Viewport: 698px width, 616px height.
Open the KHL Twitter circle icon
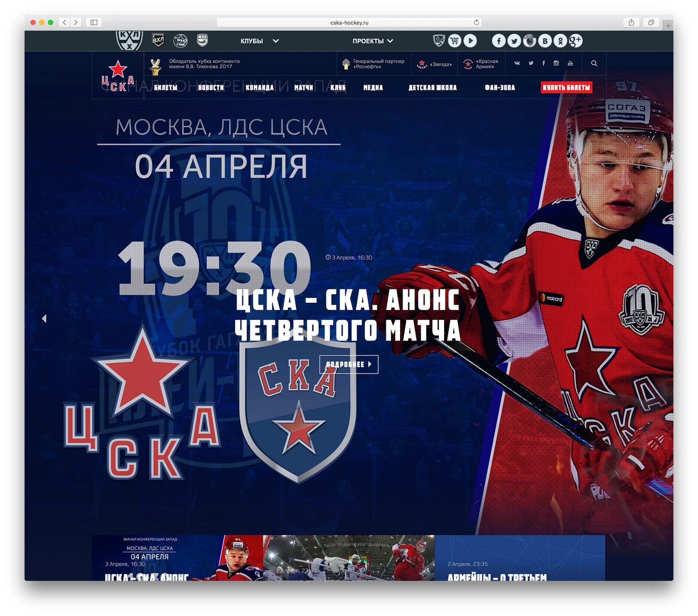coord(514,41)
